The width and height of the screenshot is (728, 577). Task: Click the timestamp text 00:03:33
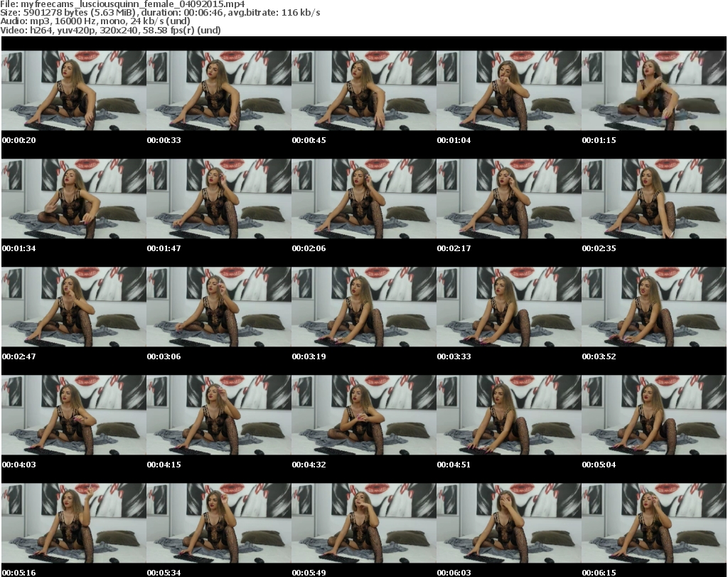pos(454,356)
